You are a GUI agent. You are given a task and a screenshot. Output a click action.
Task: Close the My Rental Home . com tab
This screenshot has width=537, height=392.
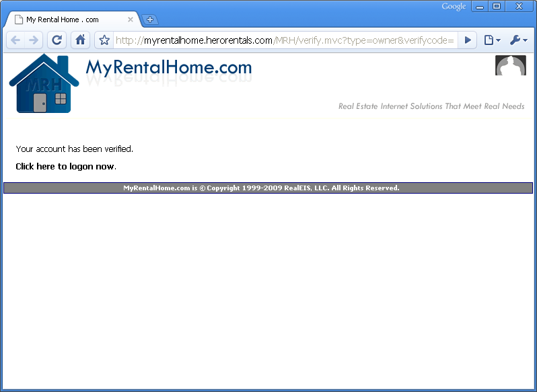click(x=131, y=19)
